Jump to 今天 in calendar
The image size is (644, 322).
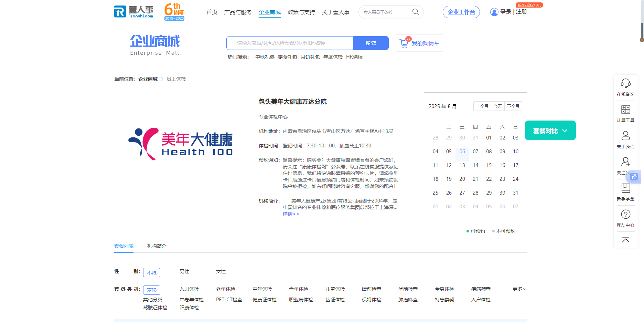tap(498, 106)
